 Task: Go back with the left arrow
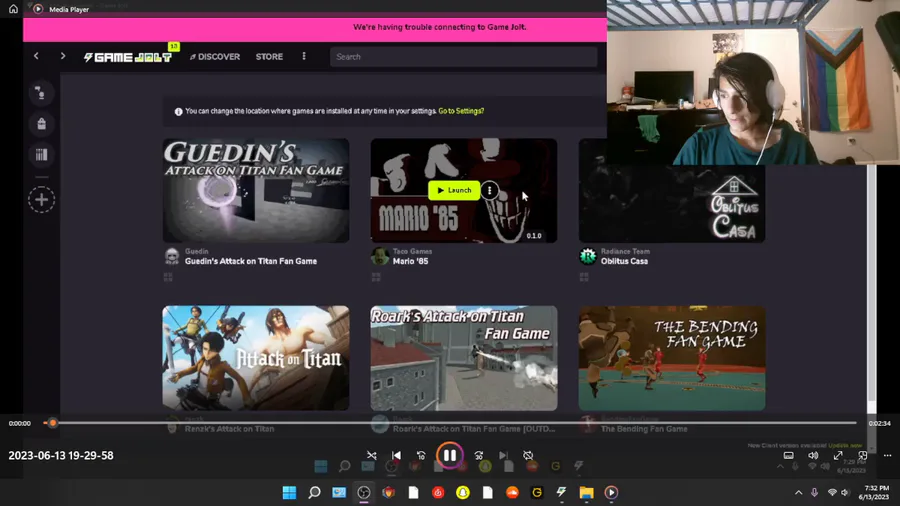pyautogui.click(x=36, y=56)
